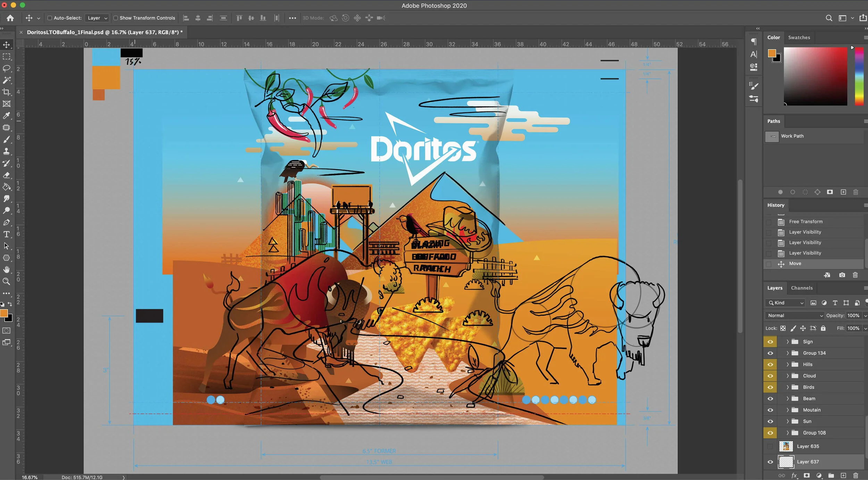
Task: Hide the Cloud group layer
Action: tap(770, 376)
